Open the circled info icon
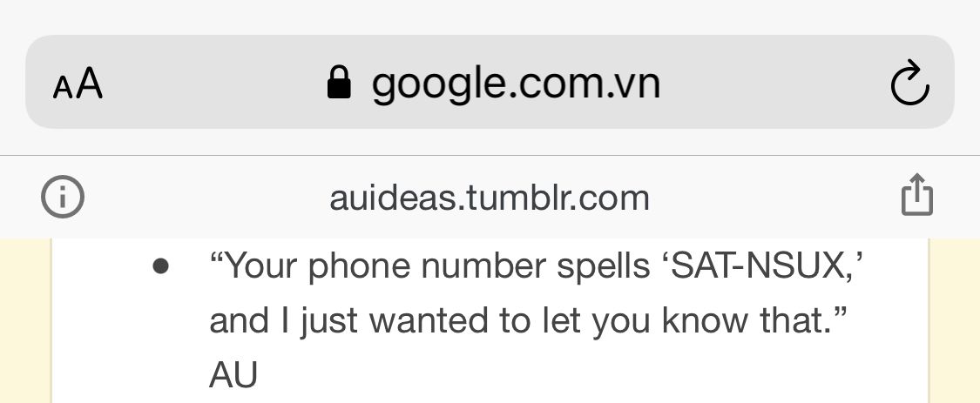The image size is (980, 403). pyautogui.click(x=63, y=197)
